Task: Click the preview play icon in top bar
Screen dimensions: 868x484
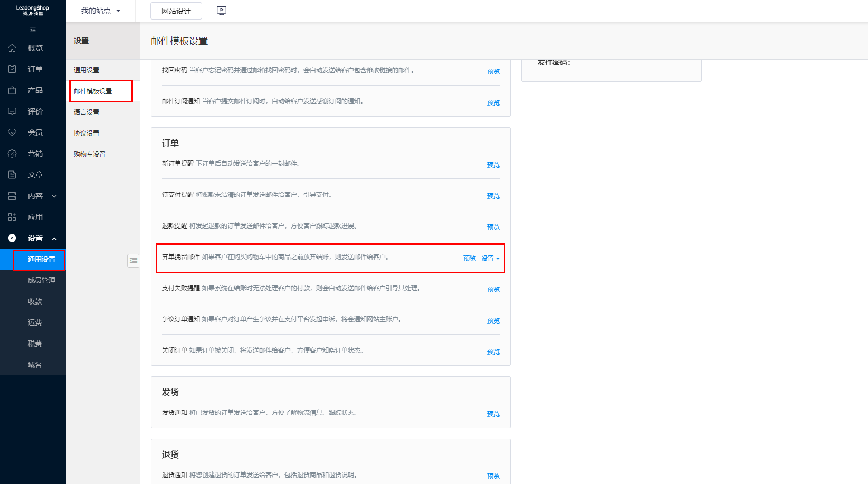Action: 222,11
